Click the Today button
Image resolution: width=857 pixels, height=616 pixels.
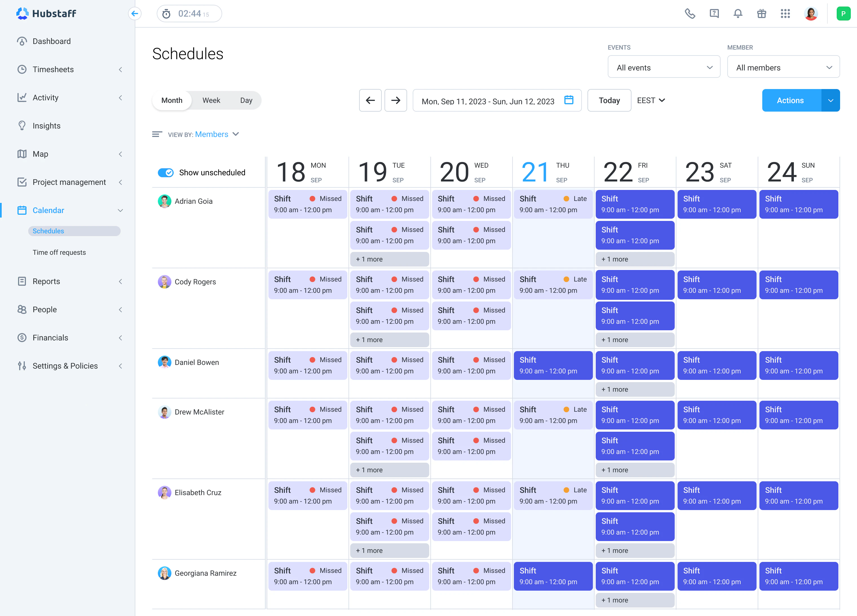pos(609,100)
